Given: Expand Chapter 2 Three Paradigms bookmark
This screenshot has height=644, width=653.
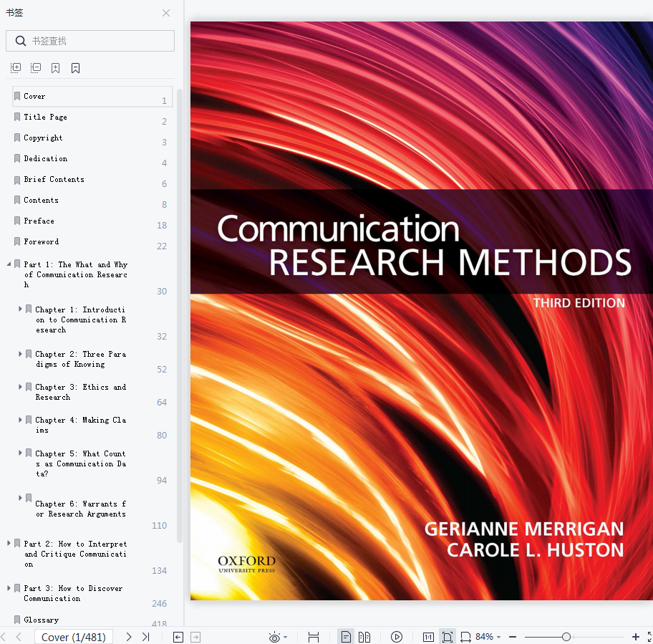Looking at the screenshot, I should (x=20, y=354).
